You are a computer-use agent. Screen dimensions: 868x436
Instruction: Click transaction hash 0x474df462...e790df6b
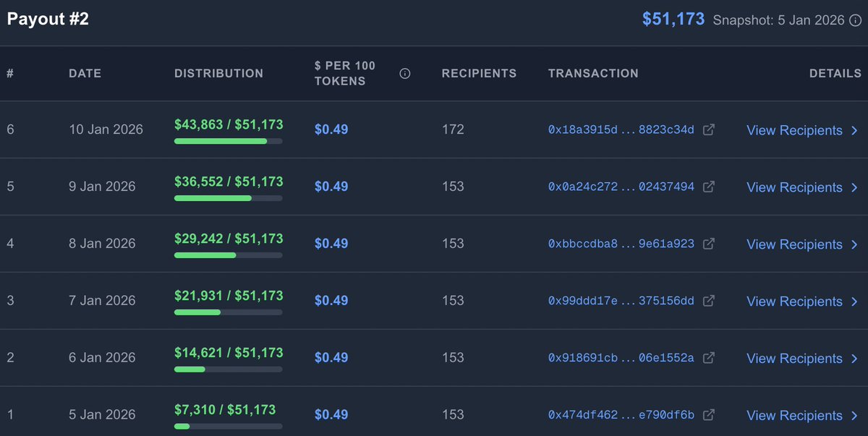[x=621, y=415]
